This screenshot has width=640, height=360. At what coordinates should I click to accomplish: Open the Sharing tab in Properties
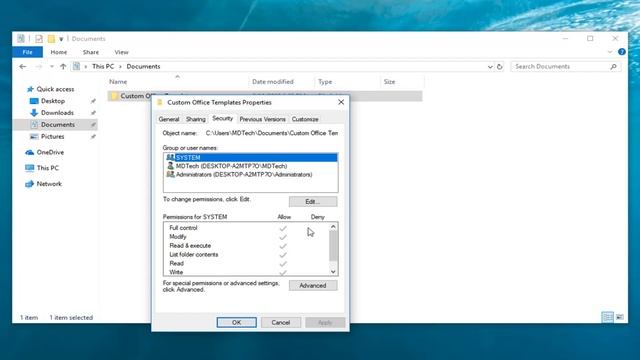pos(196,119)
